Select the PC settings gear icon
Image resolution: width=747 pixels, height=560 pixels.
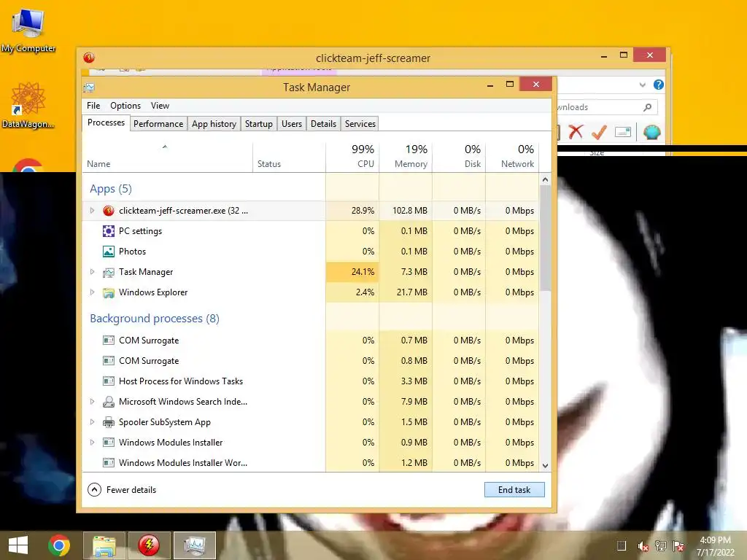pos(109,231)
